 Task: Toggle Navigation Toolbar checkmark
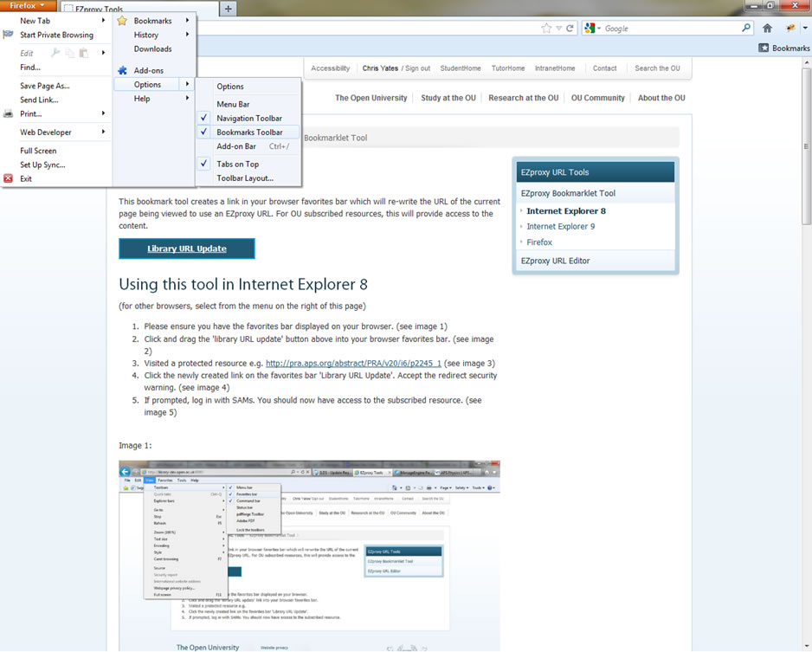pyautogui.click(x=204, y=118)
